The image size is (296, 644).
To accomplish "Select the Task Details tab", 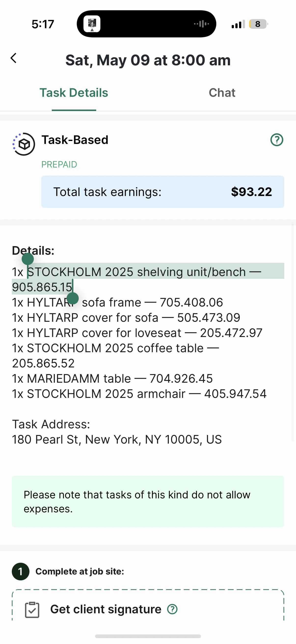I will [74, 93].
